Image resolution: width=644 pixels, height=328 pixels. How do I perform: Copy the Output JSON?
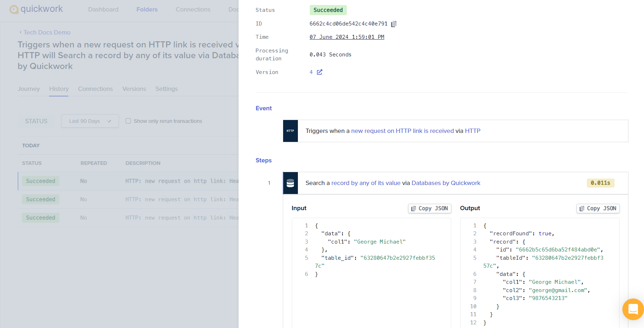point(598,208)
